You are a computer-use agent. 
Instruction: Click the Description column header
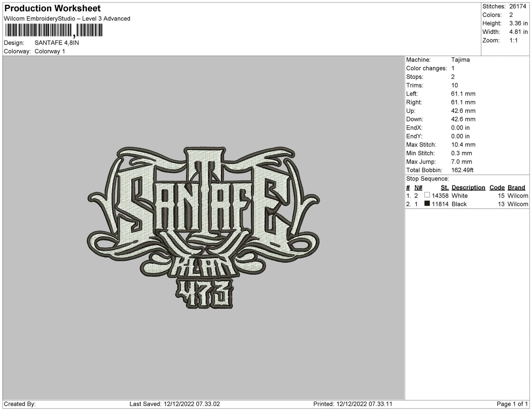click(468, 187)
